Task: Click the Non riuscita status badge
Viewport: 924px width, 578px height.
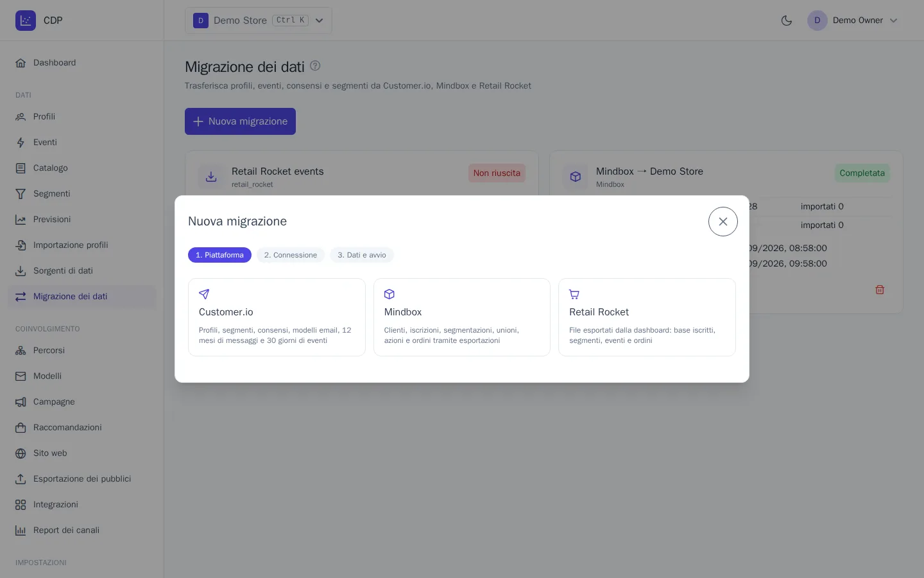Action: (497, 173)
